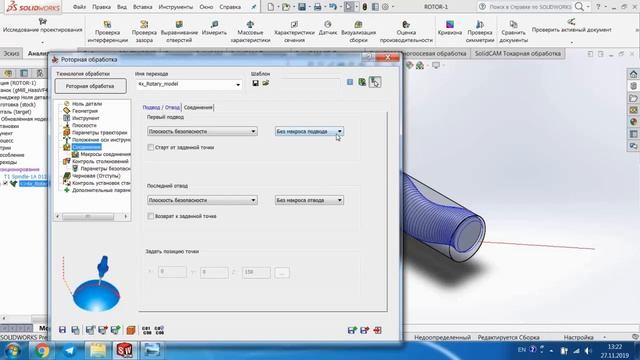Switch to the Соединения tab
The width and height of the screenshot is (640, 360).
198,107
